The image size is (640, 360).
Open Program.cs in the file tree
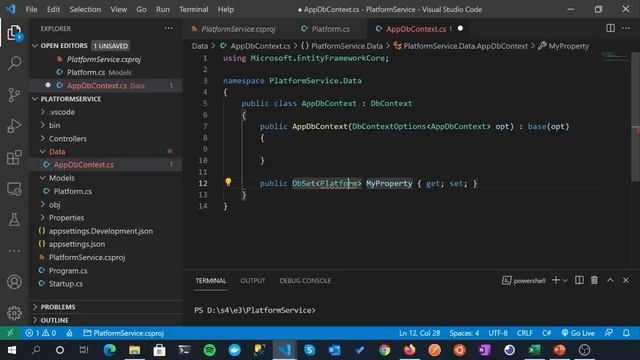pos(68,271)
